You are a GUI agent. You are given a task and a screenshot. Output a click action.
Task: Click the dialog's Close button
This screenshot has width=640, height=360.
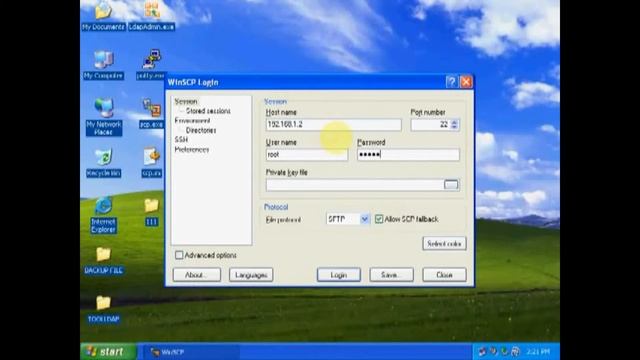coord(444,275)
